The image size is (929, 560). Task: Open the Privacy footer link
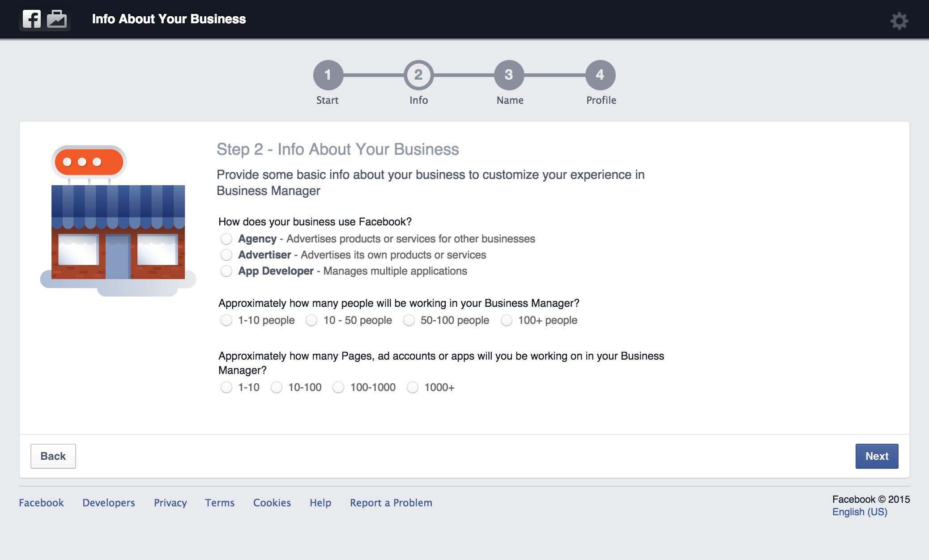click(170, 503)
